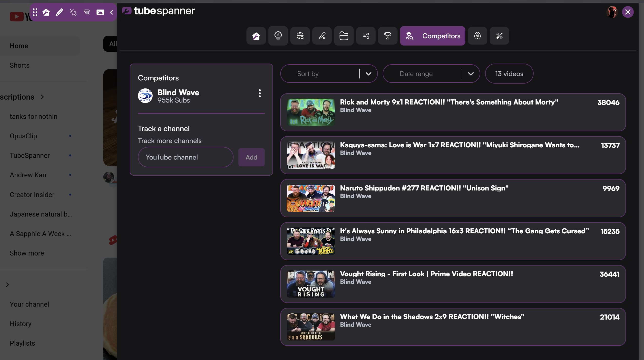Open the Vought Rising reaction thumbnail
644x360 pixels.
pos(311,284)
